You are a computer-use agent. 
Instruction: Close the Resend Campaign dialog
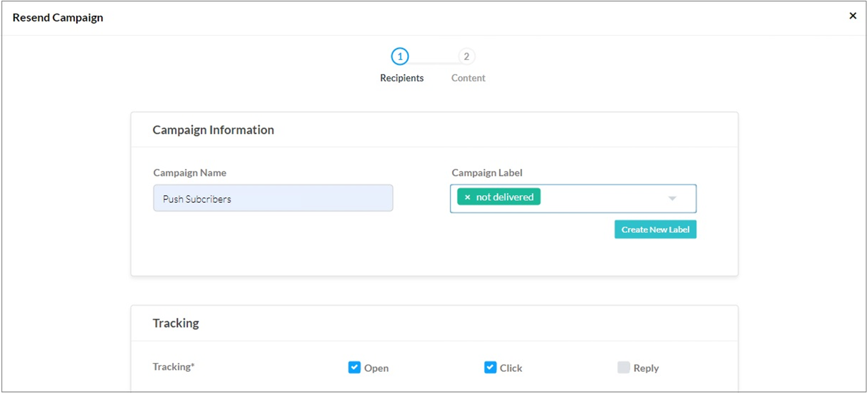pos(852,16)
